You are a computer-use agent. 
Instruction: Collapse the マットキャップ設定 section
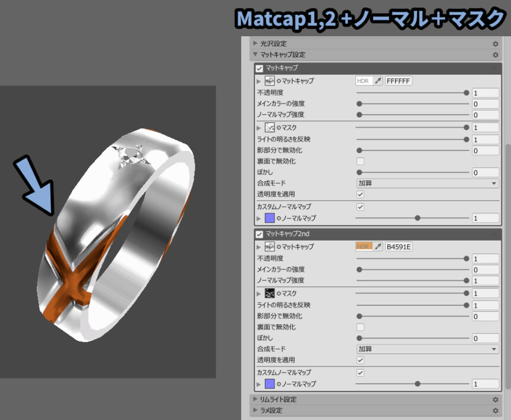255,55
